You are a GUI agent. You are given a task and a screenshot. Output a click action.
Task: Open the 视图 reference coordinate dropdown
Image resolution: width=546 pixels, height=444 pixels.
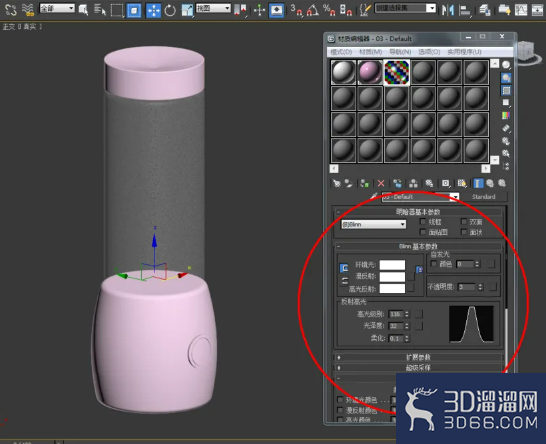[x=213, y=8]
